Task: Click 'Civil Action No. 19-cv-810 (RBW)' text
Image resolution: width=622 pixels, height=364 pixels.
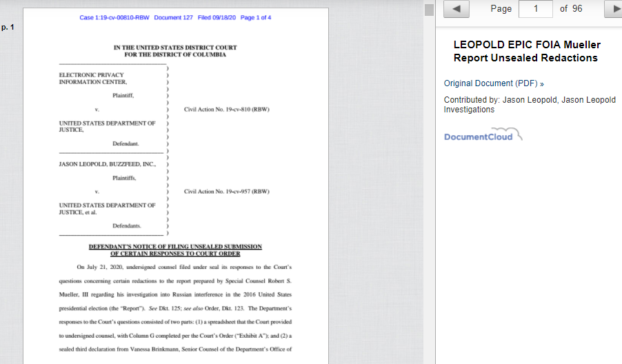Action: (x=226, y=110)
